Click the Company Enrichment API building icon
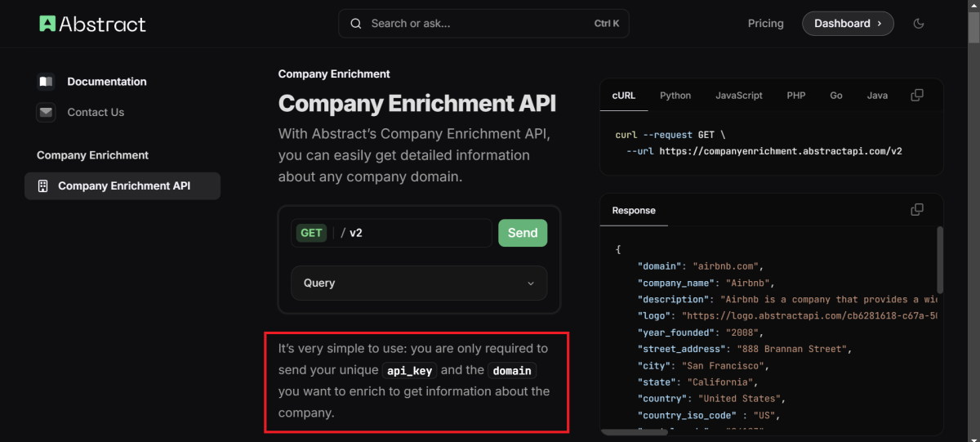 click(42, 186)
